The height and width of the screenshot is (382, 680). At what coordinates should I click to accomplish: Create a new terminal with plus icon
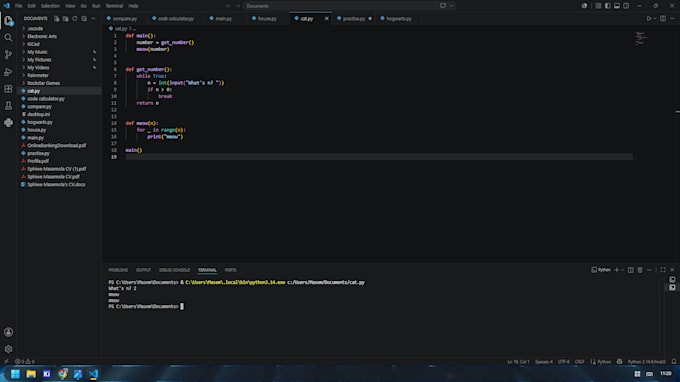coord(616,270)
